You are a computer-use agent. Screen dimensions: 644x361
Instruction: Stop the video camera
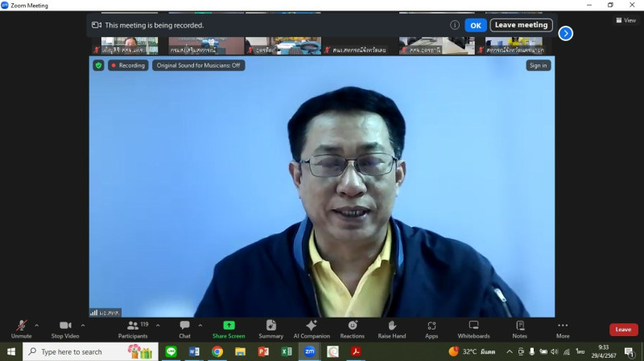64,327
